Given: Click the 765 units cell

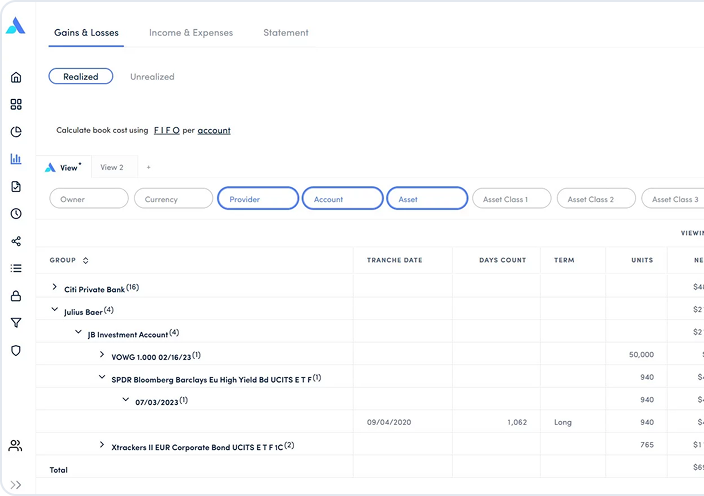Looking at the screenshot, I should (647, 445).
